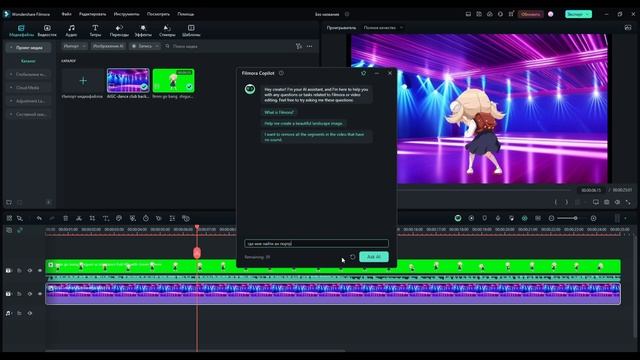The width and height of the screenshot is (640, 360).
Task: Click the speed stopwatch icon in timeline toolbar
Action: point(146,218)
